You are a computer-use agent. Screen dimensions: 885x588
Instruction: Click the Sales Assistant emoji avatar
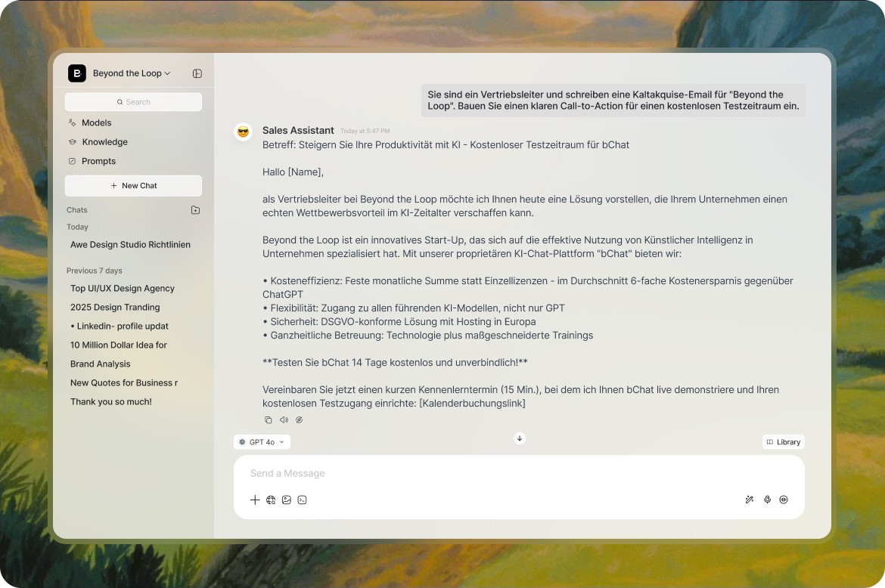(x=244, y=132)
